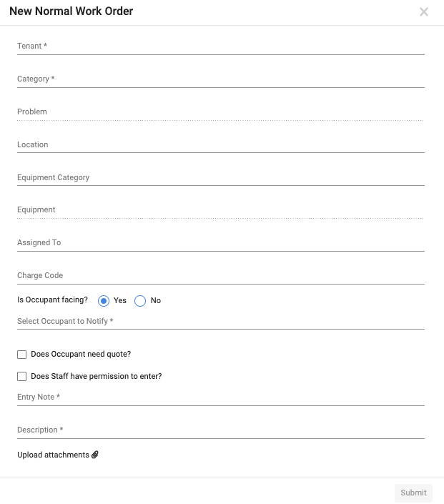
Task: Check Does Staff have permission to enter
Action: pos(22,376)
